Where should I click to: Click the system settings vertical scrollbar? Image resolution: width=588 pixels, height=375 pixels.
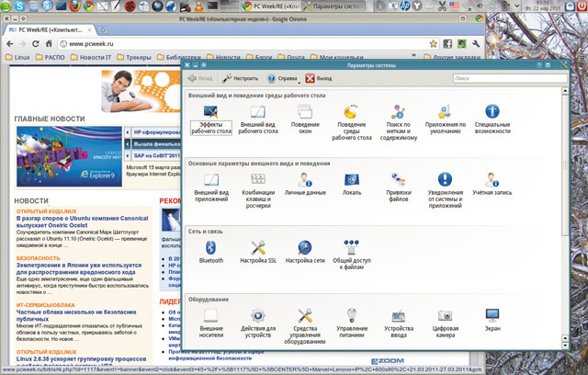click(x=565, y=165)
